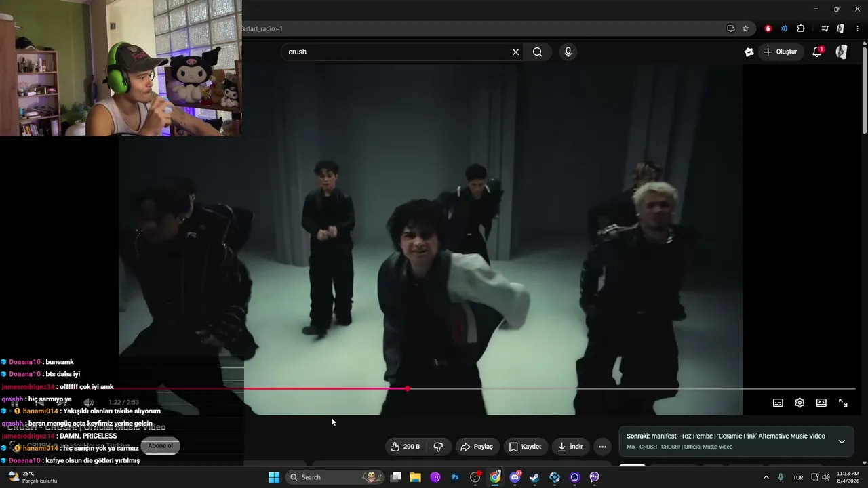Submit the YouTube search with magnifier icon

pos(538,52)
